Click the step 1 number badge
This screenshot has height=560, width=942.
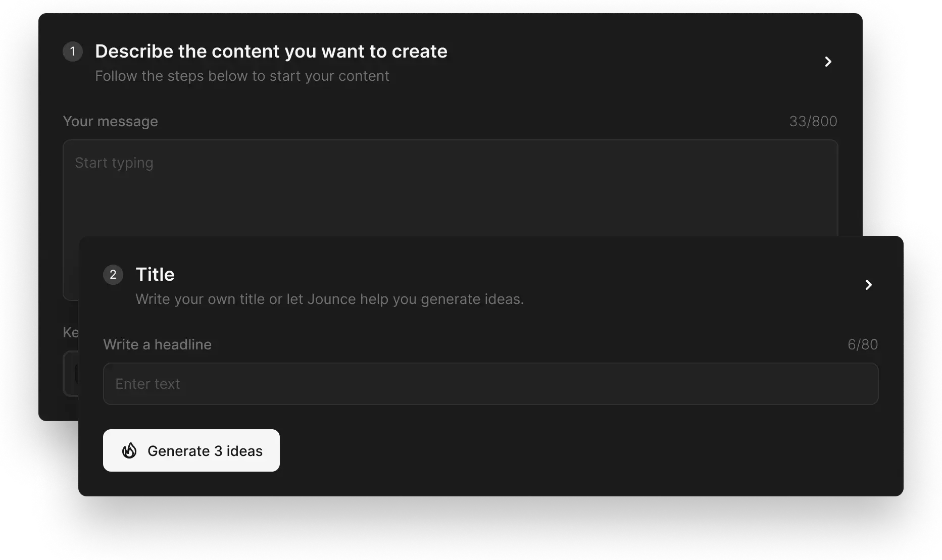click(x=73, y=52)
